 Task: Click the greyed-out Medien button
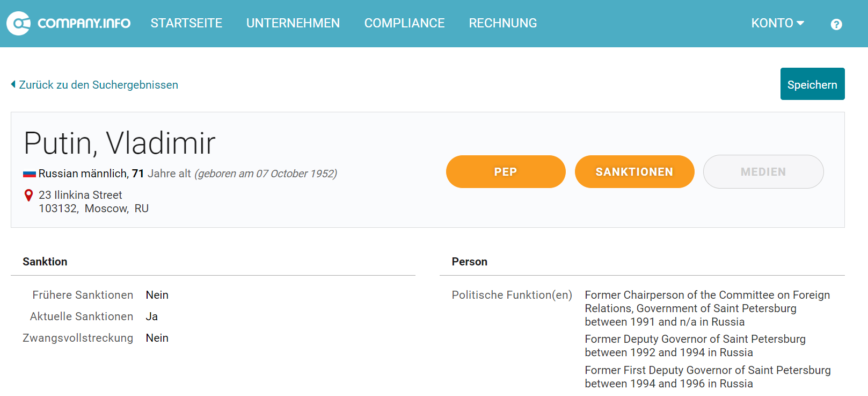coord(763,172)
